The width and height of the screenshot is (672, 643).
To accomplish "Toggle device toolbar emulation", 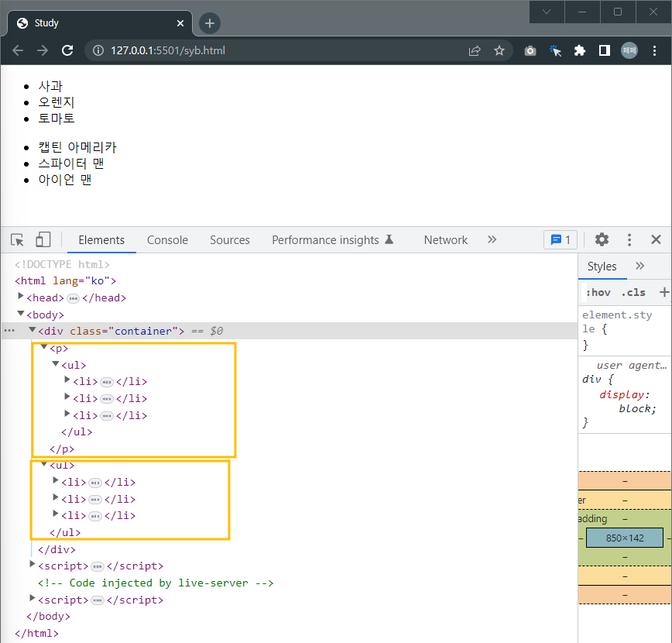I will point(43,240).
